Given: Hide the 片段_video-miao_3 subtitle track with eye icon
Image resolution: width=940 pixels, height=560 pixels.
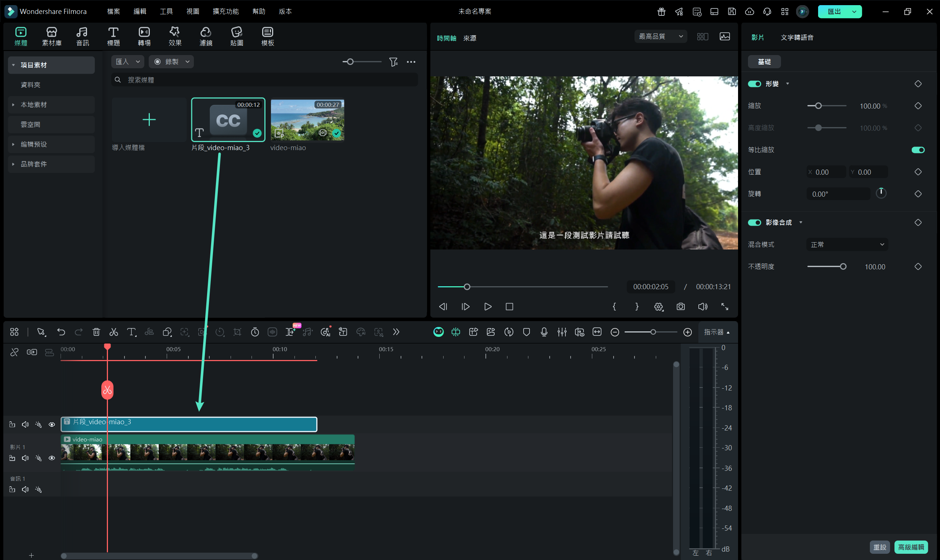Looking at the screenshot, I should (x=52, y=425).
